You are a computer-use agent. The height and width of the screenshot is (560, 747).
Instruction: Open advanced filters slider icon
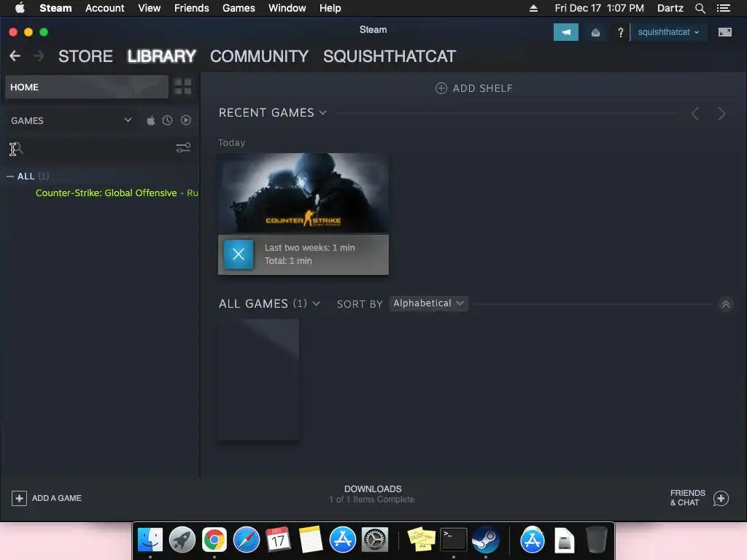point(183,147)
